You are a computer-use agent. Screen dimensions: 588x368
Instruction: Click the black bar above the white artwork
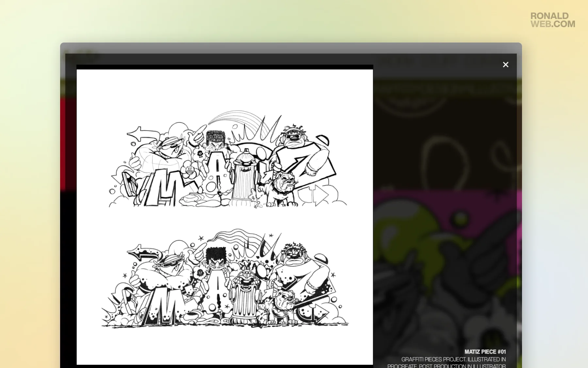point(225,67)
